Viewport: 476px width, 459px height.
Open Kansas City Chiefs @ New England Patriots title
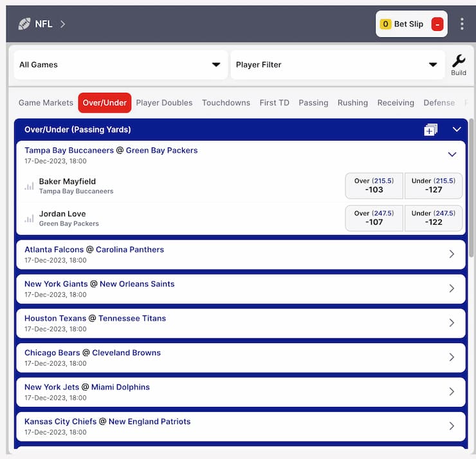(x=107, y=422)
